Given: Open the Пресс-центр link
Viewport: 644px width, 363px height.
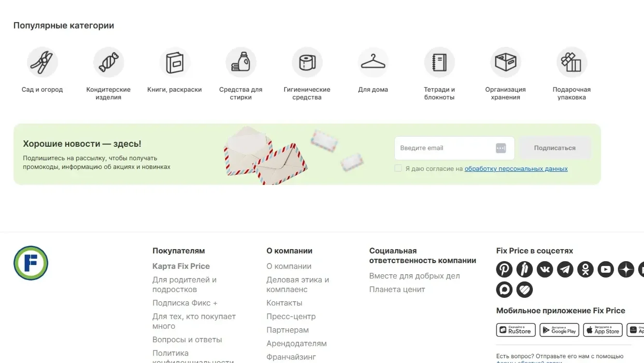Looking at the screenshot, I should point(291,317).
